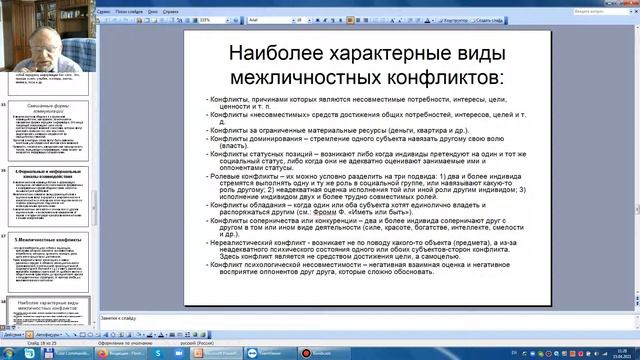Click the Создать слайд button

coord(487,20)
